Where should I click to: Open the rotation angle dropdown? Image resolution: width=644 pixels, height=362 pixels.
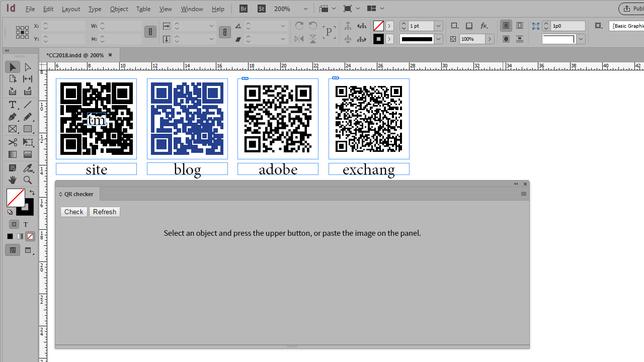pyautogui.click(x=283, y=26)
